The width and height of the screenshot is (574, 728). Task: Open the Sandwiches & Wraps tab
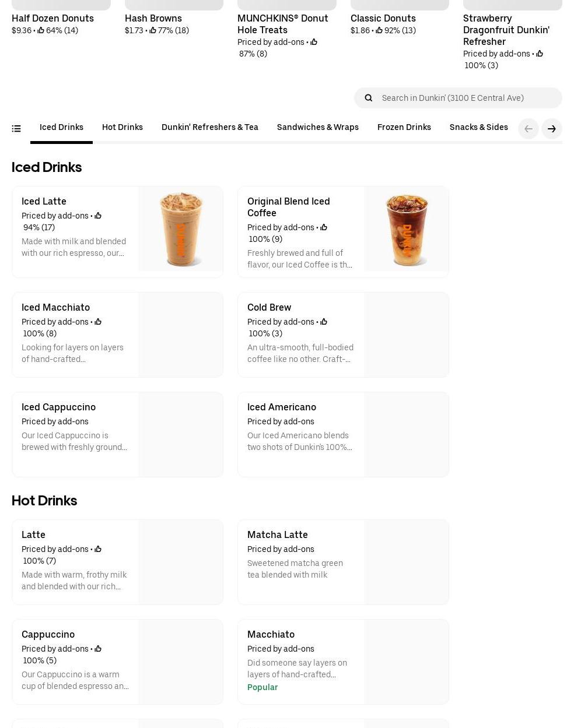click(317, 128)
